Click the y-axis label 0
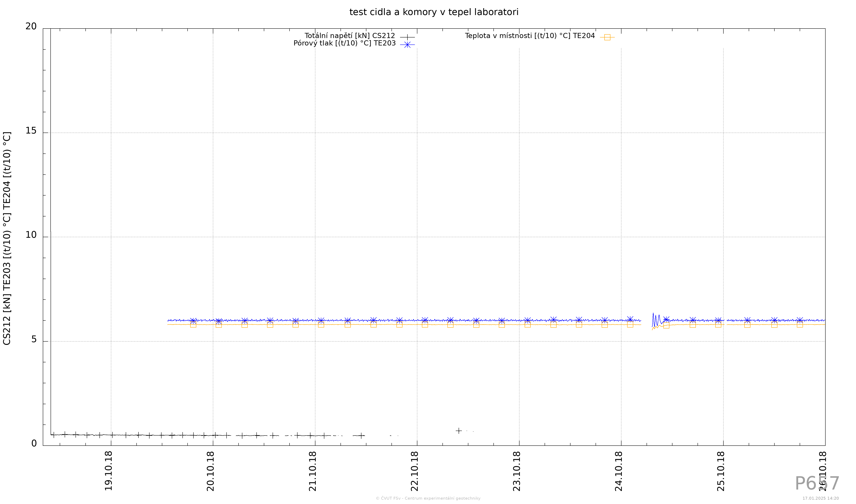 pyautogui.click(x=34, y=444)
